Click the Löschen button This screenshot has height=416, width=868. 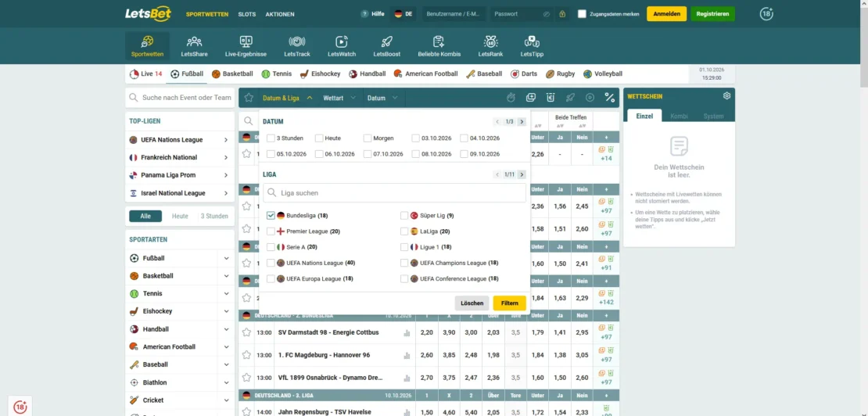pyautogui.click(x=472, y=303)
